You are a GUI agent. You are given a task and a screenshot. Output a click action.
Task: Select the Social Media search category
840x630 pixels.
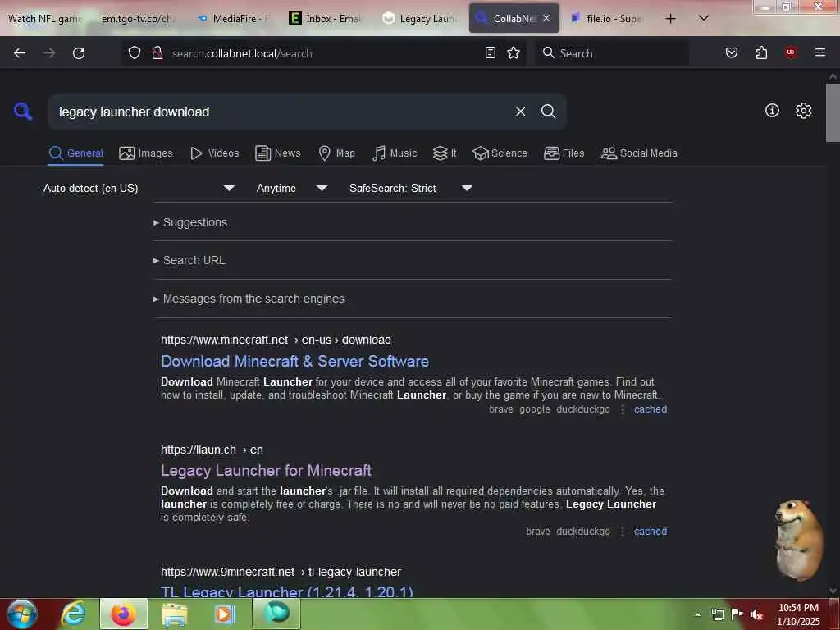pos(639,153)
